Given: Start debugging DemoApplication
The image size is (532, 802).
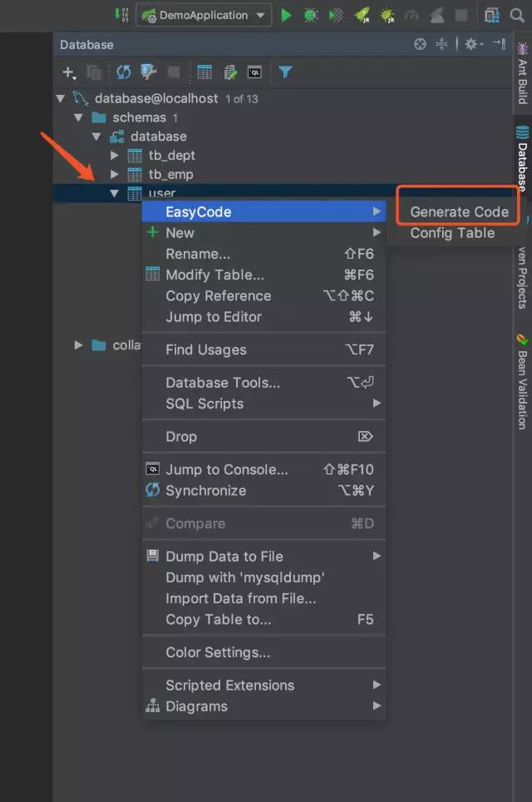Looking at the screenshot, I should click(x=310, y=15).
